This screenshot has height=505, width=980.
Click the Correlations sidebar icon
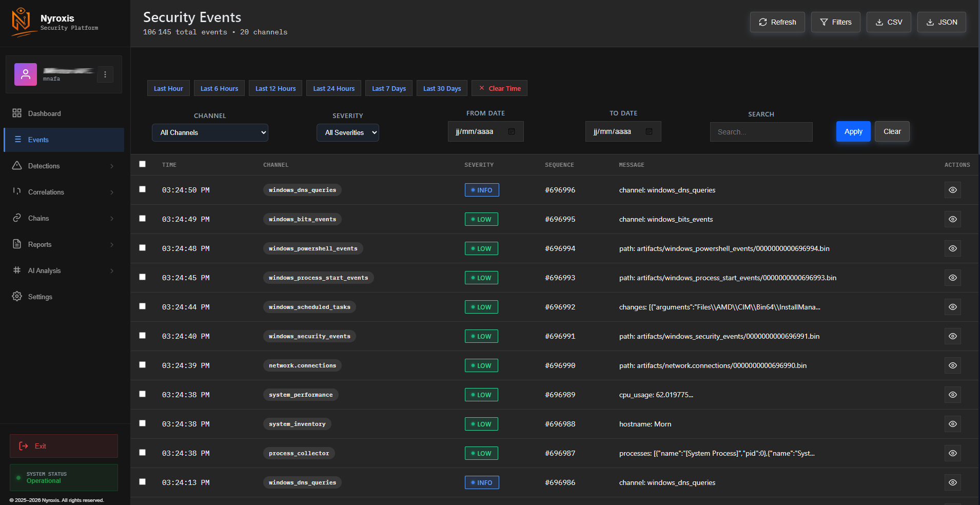[x=17, y=191]
